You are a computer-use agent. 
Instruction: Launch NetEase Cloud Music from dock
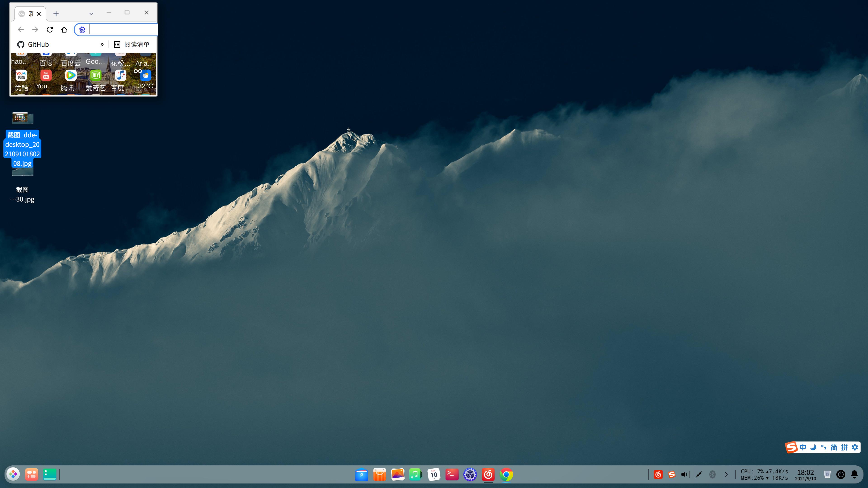[x=488, y=474]
